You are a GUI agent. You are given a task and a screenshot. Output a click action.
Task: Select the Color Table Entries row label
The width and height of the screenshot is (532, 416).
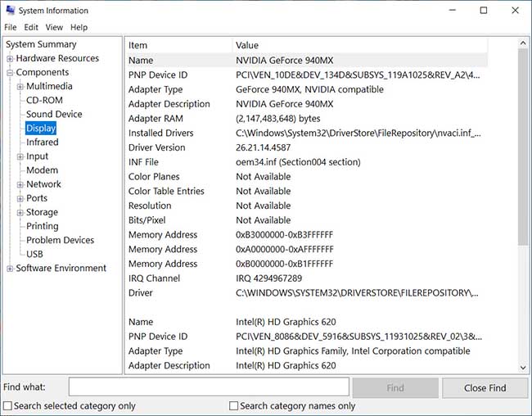coord(166,191)
